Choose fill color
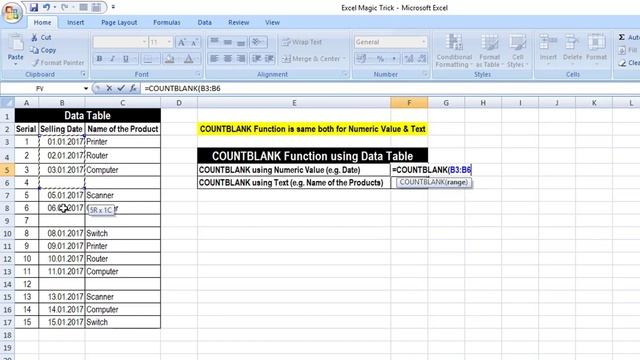 pyautogui.click(x=169, y=59)
